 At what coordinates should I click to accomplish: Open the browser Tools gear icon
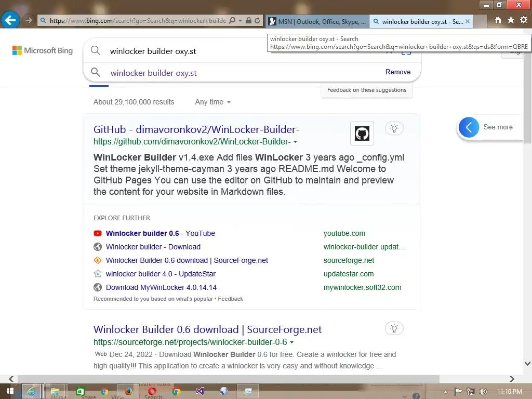pyautogui.click(x=524, y=20)
